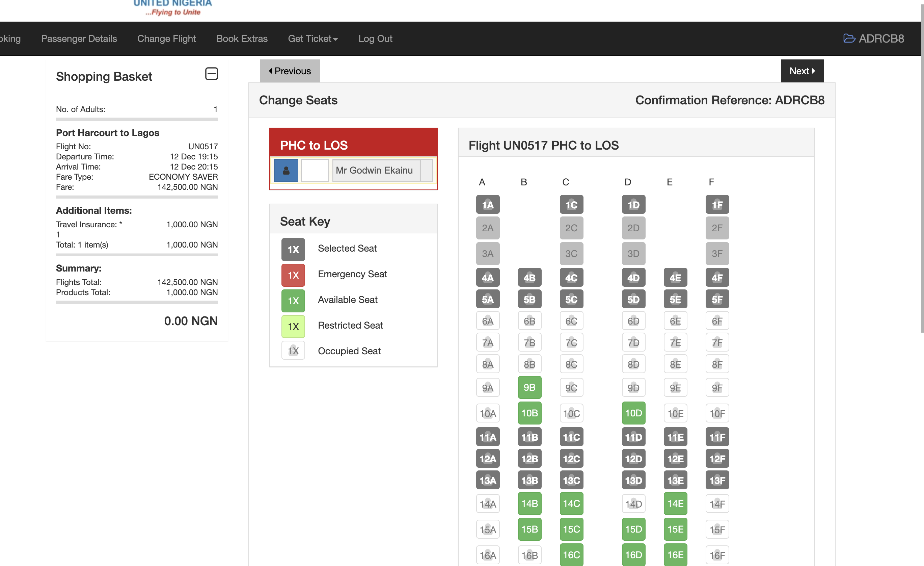Screen dimensions: 924x566
Task: Open the Book Extras menu item
Action: coord(242,38)
